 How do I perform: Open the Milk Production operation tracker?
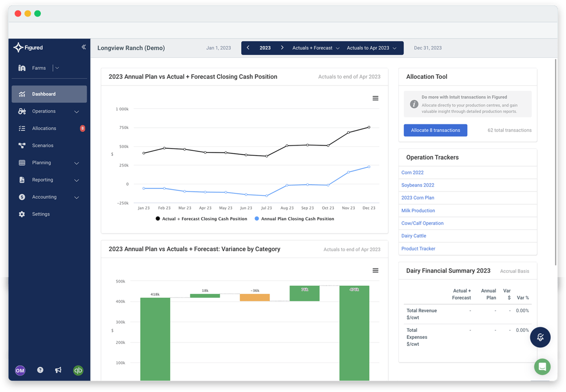(x=418, y=210)
